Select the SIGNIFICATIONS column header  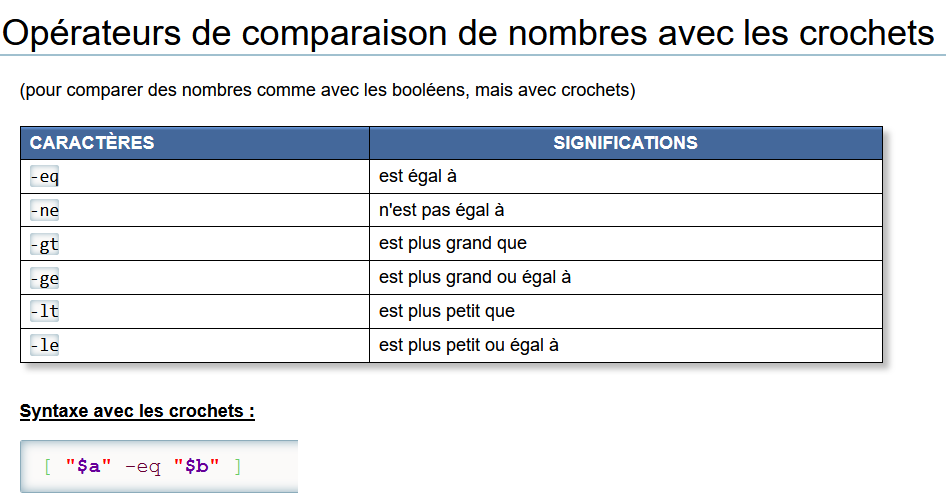pos(625,143)
